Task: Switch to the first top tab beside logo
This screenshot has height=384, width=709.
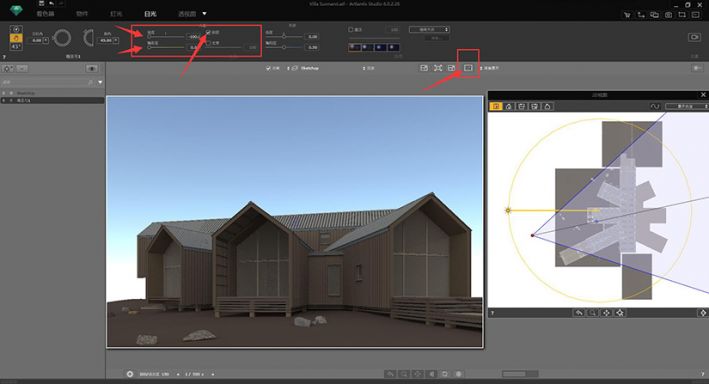Action: 45,14
